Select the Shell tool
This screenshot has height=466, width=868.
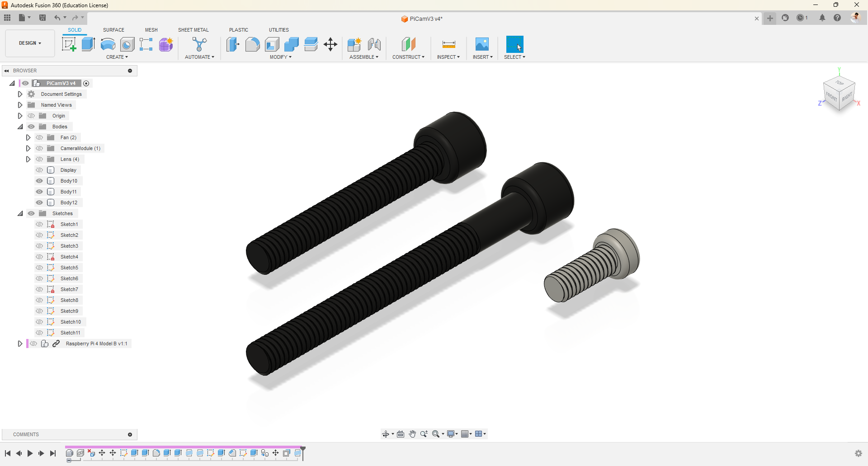[x=272, y=44]
